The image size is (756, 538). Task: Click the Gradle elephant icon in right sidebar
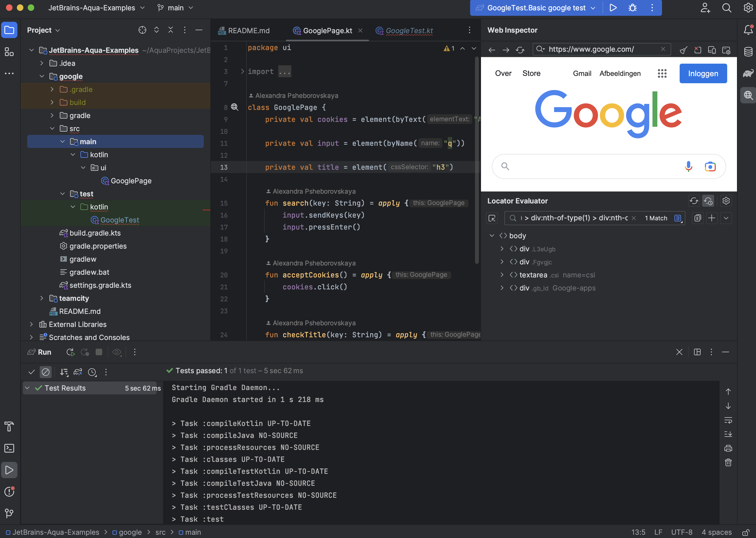tap(748, 73)
